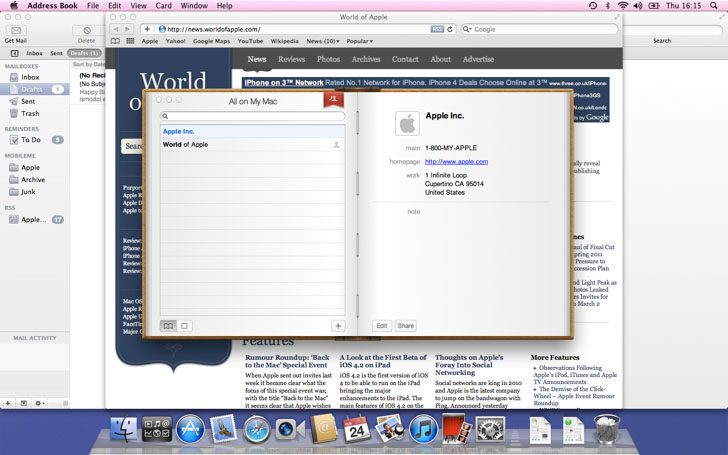Screen dimensions: 728x455
Task: Select Drafts (1) in Mail's favorites bar
Action: 84,53
